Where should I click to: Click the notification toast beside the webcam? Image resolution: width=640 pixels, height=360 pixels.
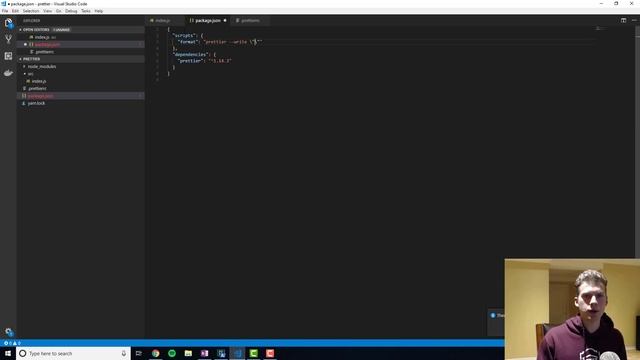coord(496,322)
